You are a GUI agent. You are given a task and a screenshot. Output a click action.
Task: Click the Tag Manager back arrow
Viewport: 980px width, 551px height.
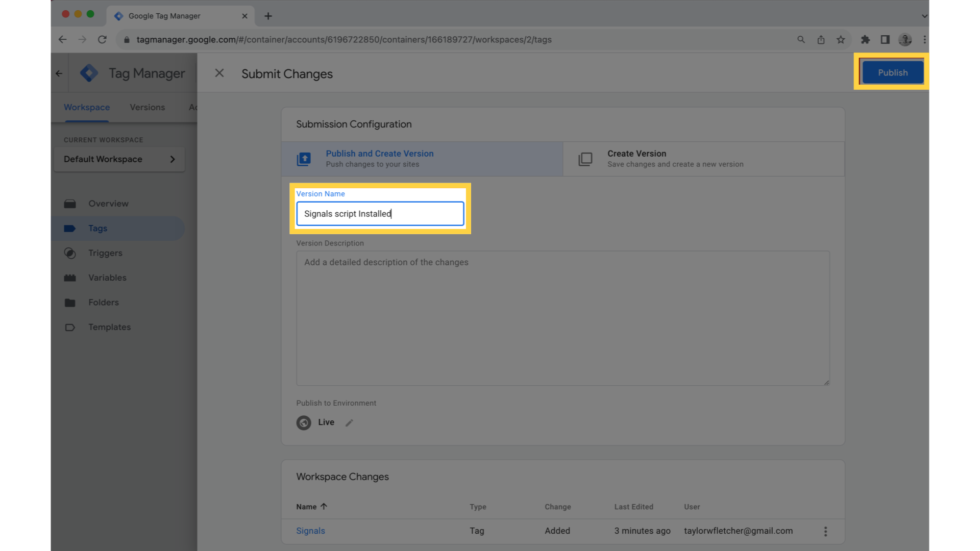click(59, 73)
